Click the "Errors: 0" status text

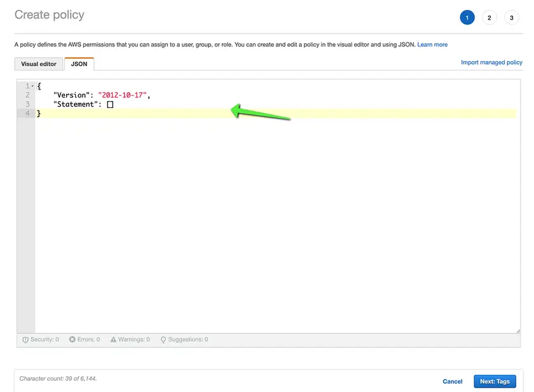(x=88, y=339)
